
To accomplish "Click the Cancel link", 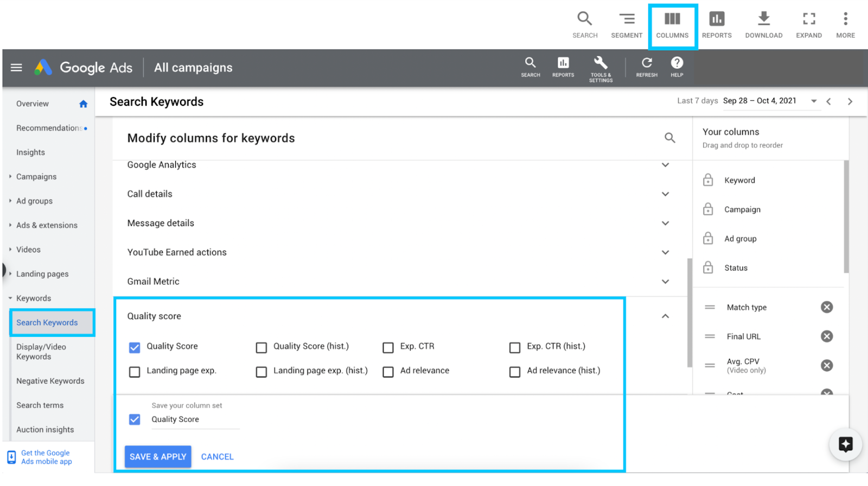I will (x=217, y=457).
